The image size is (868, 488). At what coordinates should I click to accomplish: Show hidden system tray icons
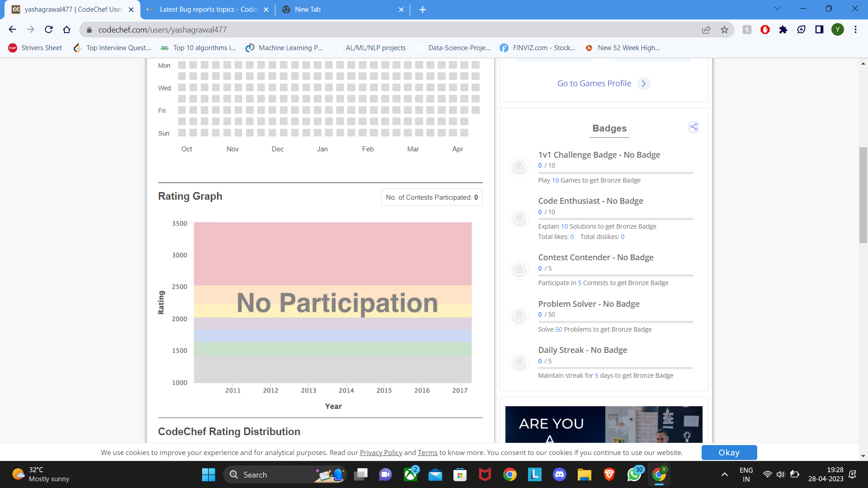(724, 474)
